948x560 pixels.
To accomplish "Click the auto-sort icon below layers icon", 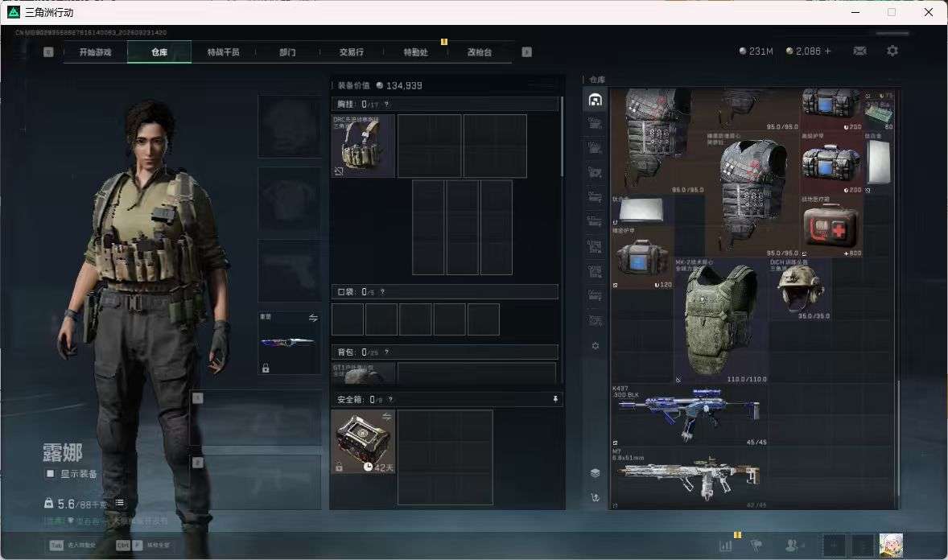I will (595, 498).
